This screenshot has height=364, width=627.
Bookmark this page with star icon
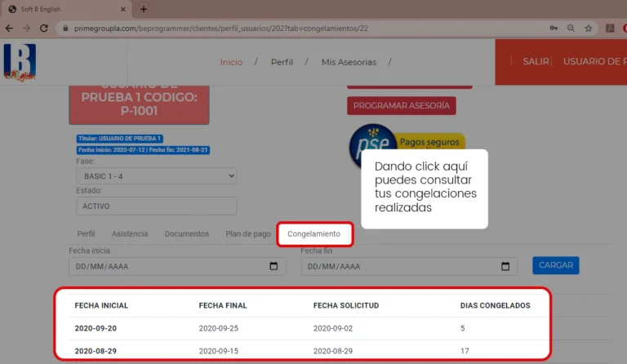coord(588,28)
